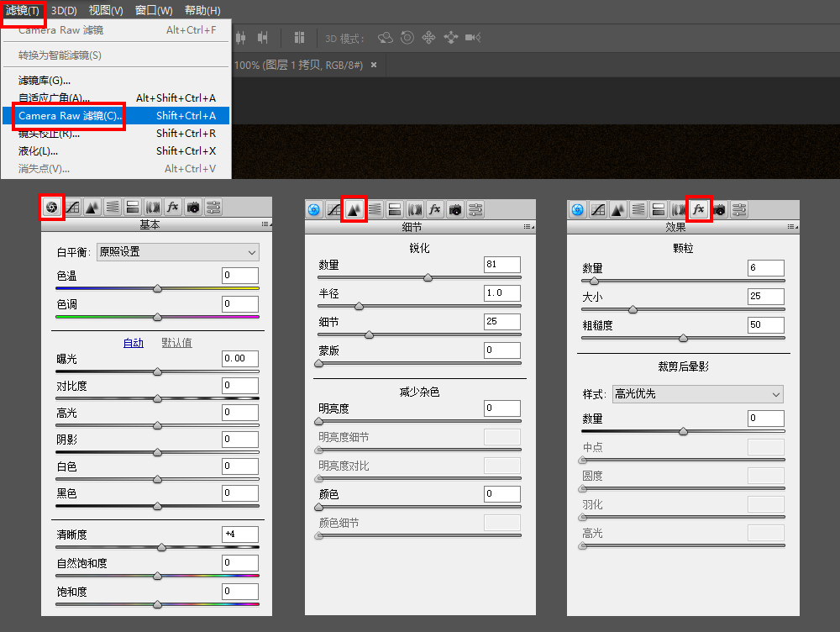The width and height of the screenshot is (840, 632).
Task: Open the Camera Calibration icon in the 基本 panel
Action: (193, 207)
